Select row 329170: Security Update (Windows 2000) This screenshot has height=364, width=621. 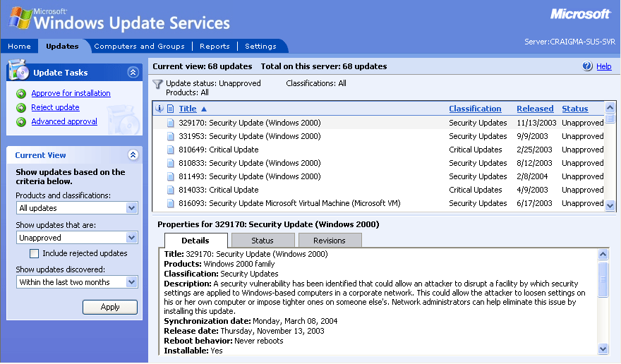379,123
